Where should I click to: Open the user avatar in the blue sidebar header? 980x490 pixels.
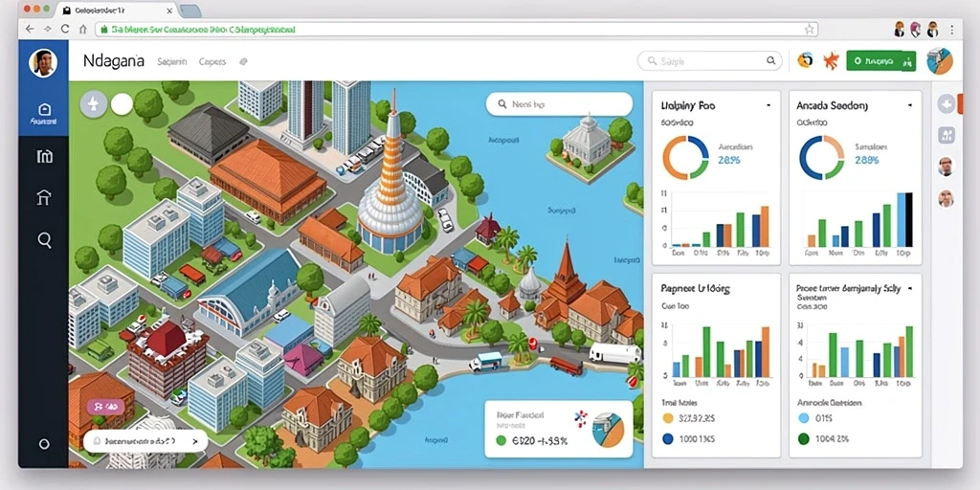[43, 62]
